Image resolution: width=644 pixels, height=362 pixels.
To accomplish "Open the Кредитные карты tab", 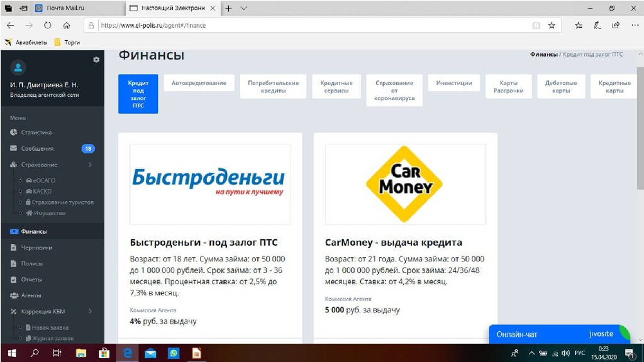I will pyautogui.click(x=614, y=86).
